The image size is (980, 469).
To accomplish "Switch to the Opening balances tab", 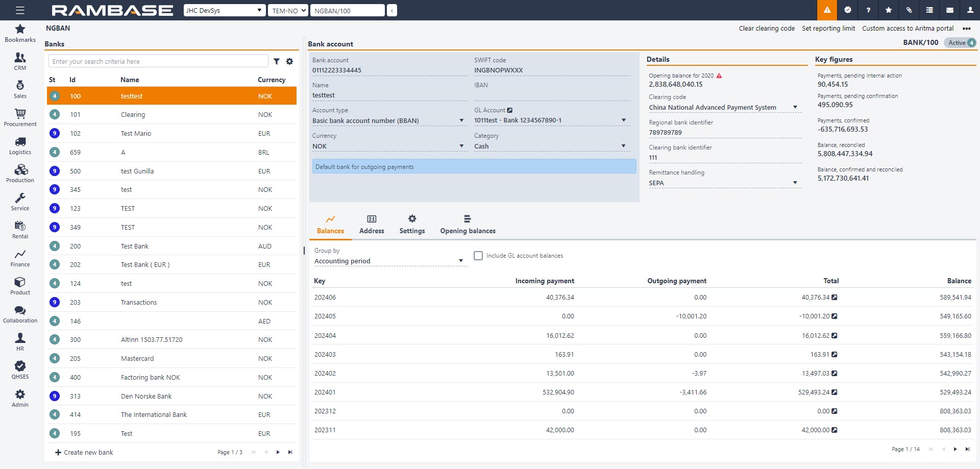I will (468, 225).
